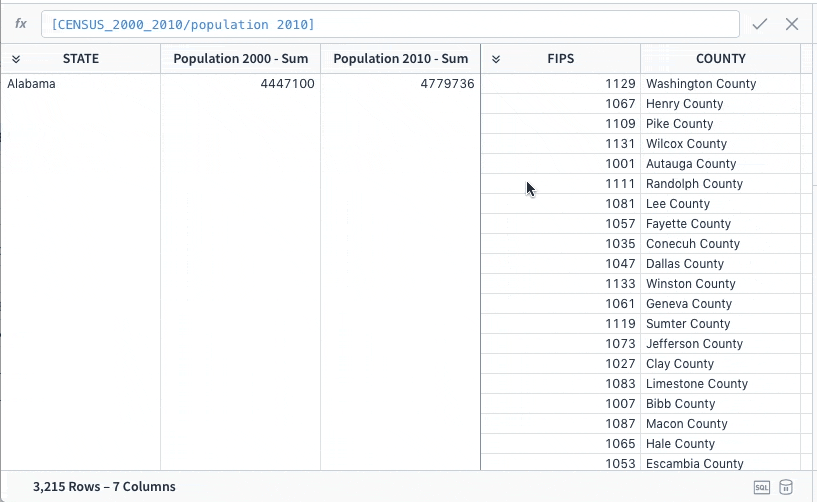Select the COUNTY column header
817x502 pixels.
721,58
